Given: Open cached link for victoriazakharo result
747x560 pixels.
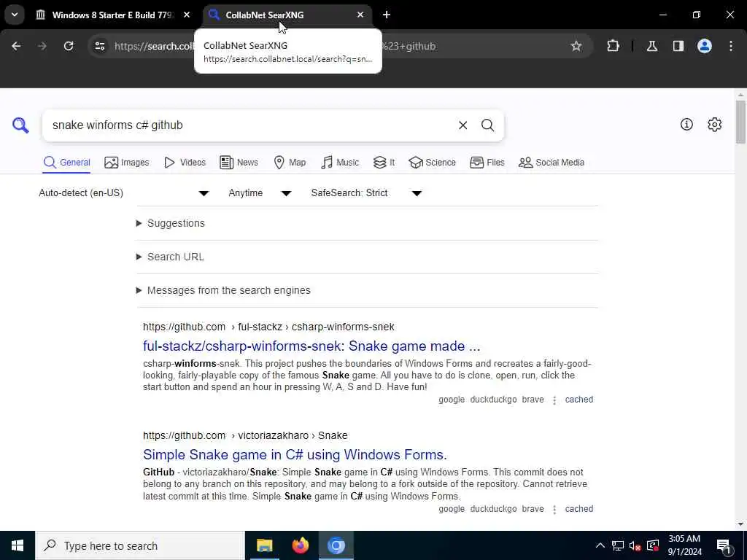Looking at the screenshot, I should coord(578,509).
